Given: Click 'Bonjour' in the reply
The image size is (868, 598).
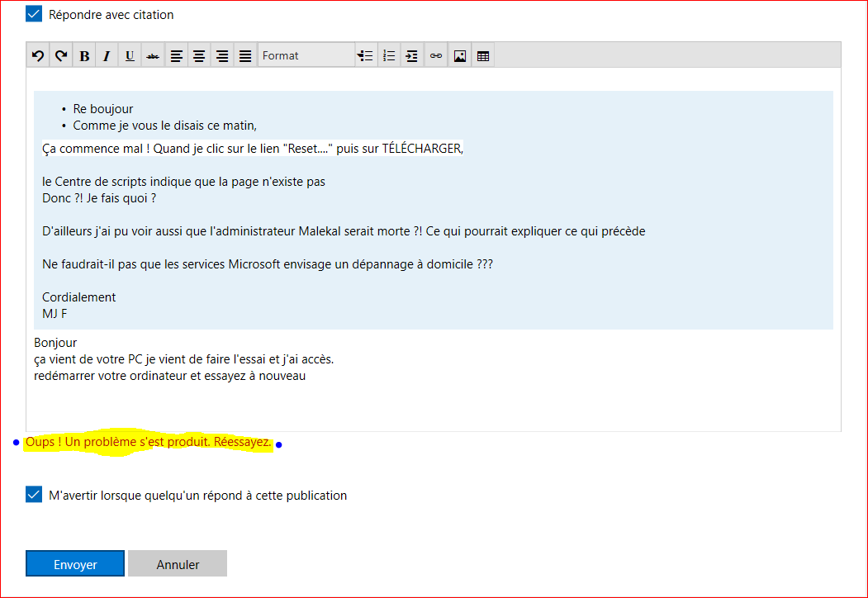Looking at the screenshot, I should 55,343.
